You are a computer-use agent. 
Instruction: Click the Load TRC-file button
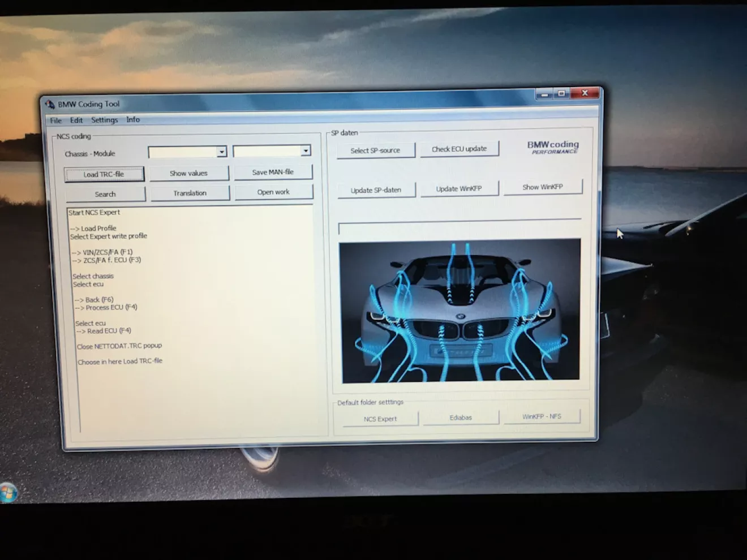[104, 174]
